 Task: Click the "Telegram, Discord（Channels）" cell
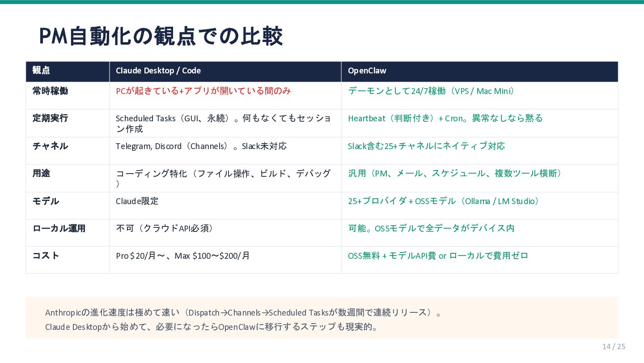[201, 146]
